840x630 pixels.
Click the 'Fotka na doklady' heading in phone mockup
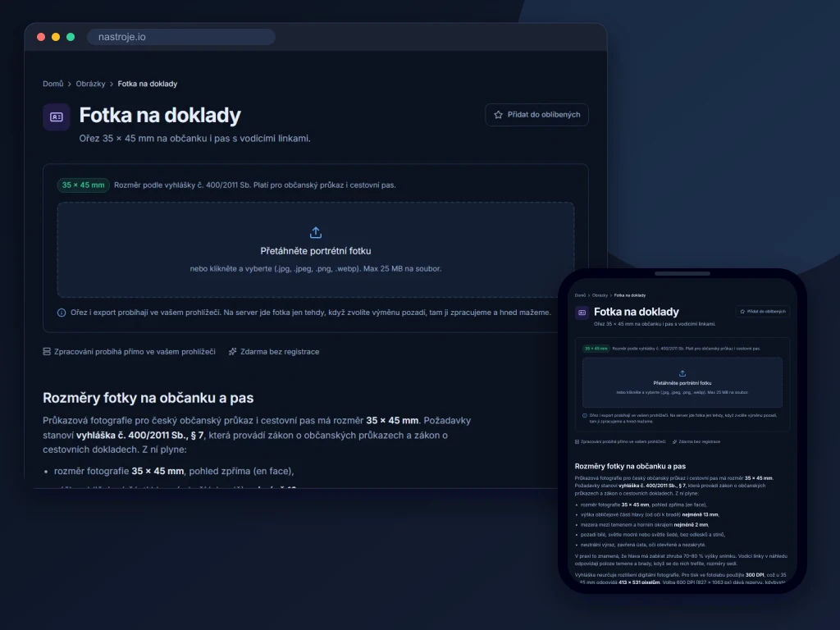pyautogui.click(x=636, y=312)
